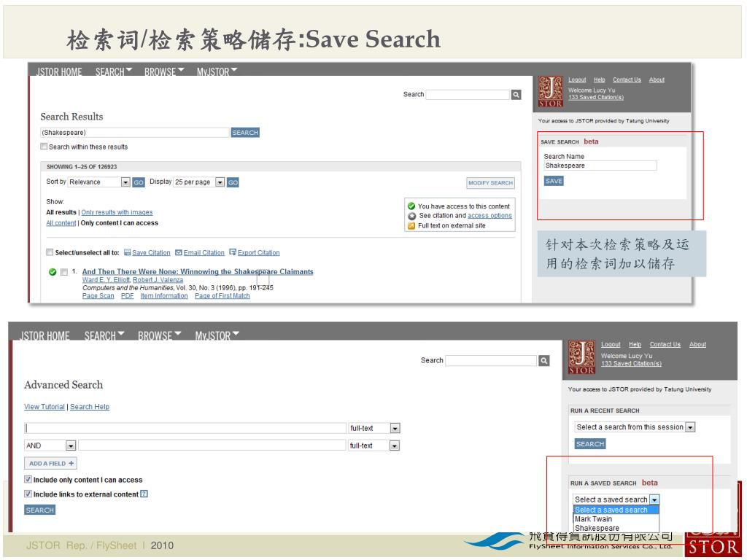This screenshot has width=747, height=560.
Task: Click SEARCH button under Run a Recent Search
Action: pos(589,444)
